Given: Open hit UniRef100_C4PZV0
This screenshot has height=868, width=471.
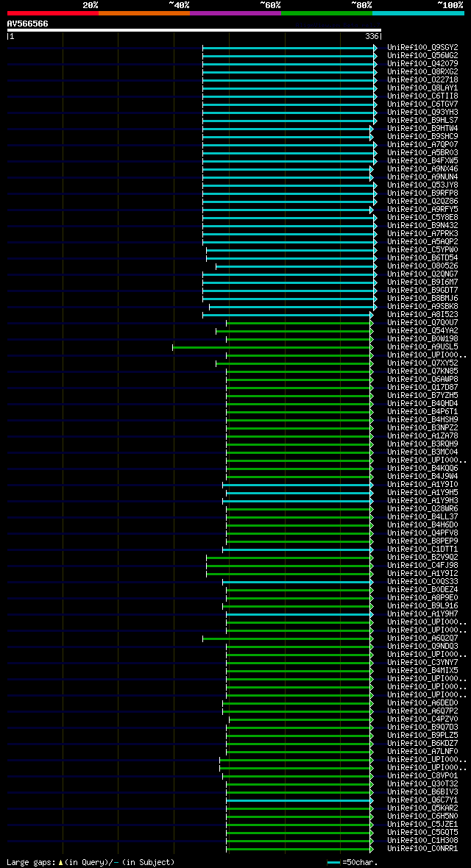Looking at the screenshot, I should 422,719.
